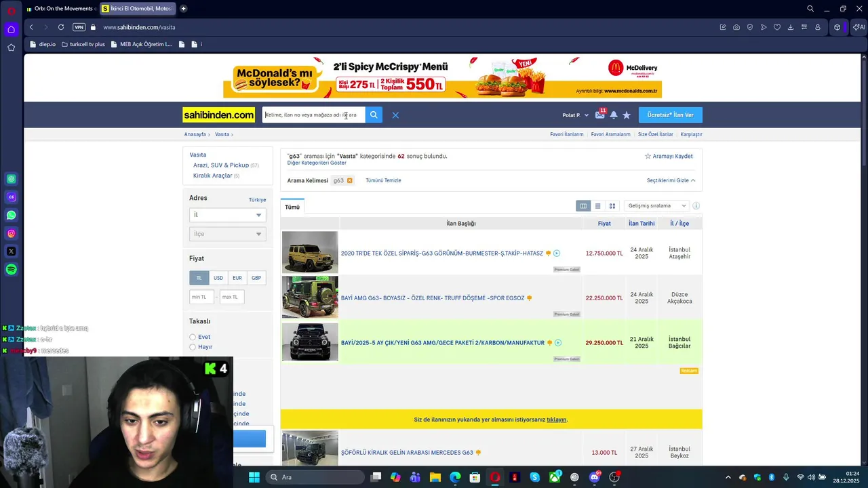Focus the sahibinden keyword search box
The image size is (868, 488).
pos(314,115)
